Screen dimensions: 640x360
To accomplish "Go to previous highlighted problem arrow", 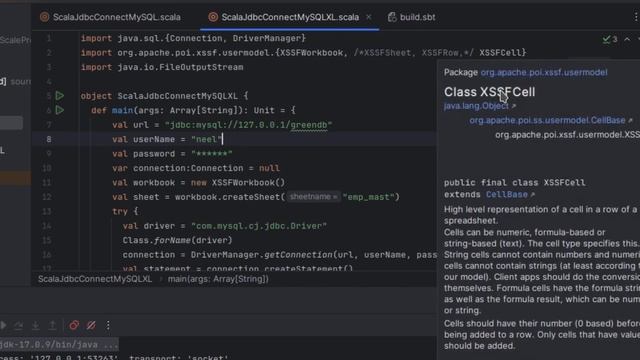I will (627, 39).
